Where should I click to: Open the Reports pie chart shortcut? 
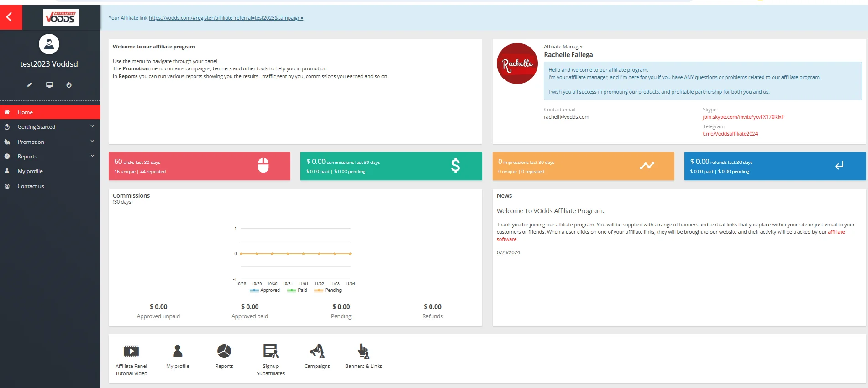[224, 351]
